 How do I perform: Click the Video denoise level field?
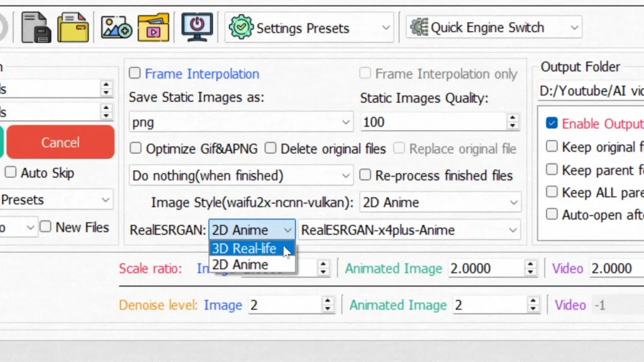coord(618,305)
